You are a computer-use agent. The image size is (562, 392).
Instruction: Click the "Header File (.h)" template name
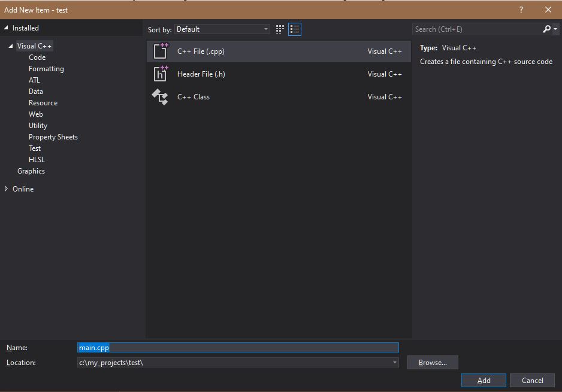coord(201,74)
